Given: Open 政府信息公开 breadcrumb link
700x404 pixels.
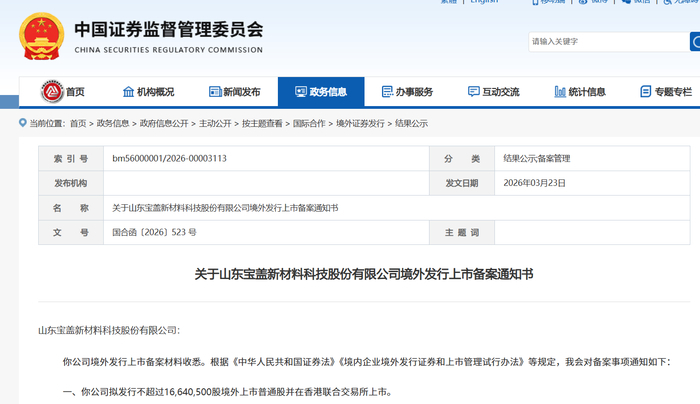Looking at the screenshot, I should pos(164,124).
